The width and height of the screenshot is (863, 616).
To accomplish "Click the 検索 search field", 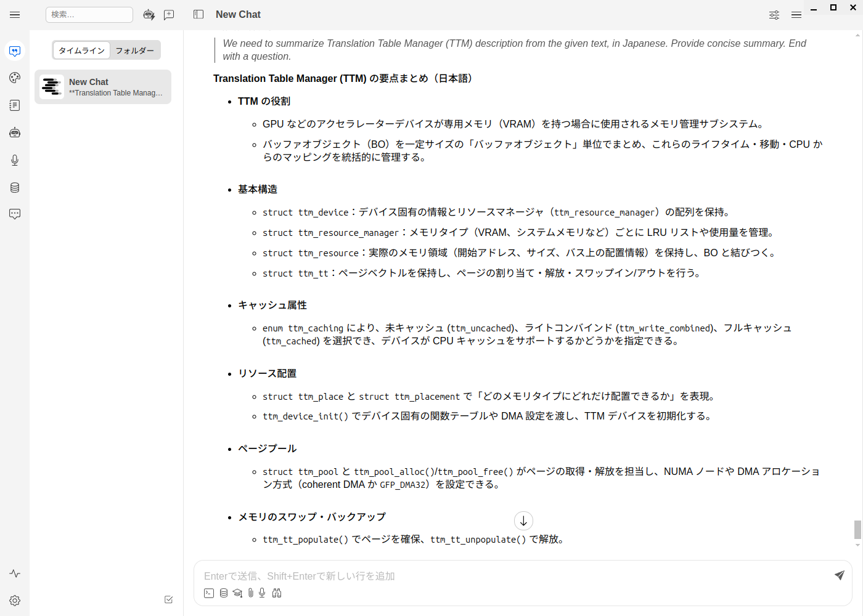I will (89, 15).
